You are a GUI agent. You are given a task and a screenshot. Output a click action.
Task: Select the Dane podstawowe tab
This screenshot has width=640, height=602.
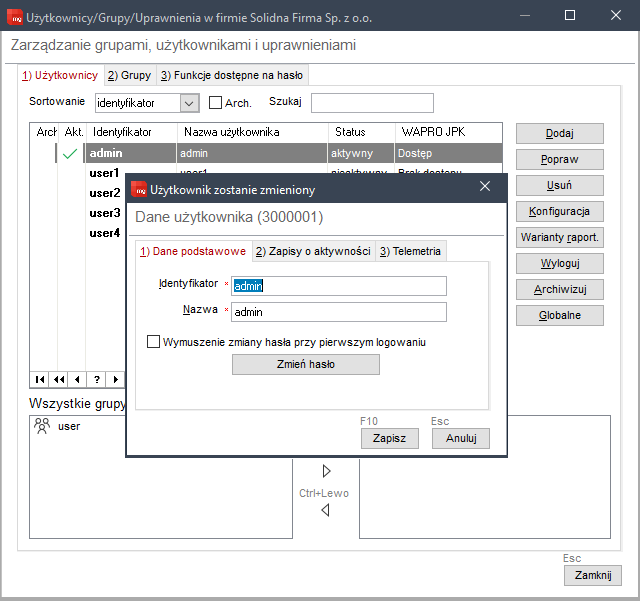point(193,251)
